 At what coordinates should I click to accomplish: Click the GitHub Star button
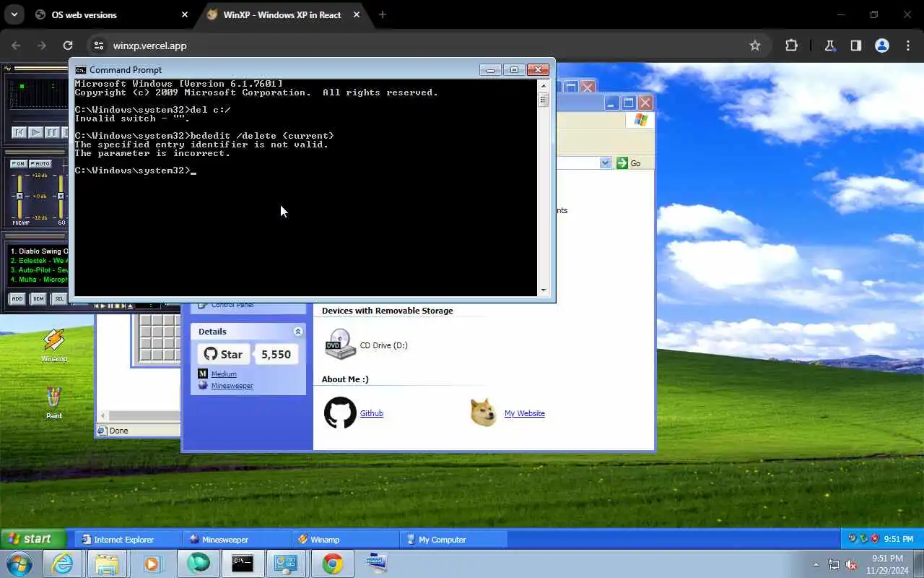[224, 354]
